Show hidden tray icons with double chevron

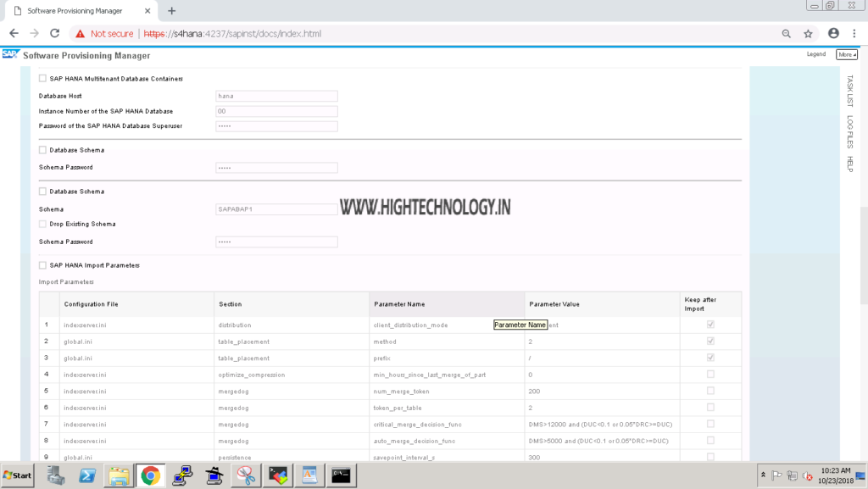click(x=764, y=475)
